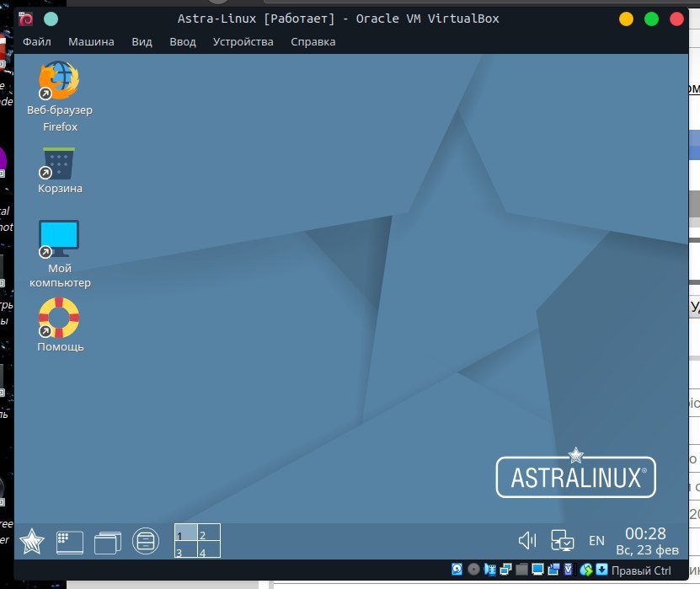Open the Справка menu
Image resolution: width=700 pixels, height=589 pixels.
pos(313,41)
